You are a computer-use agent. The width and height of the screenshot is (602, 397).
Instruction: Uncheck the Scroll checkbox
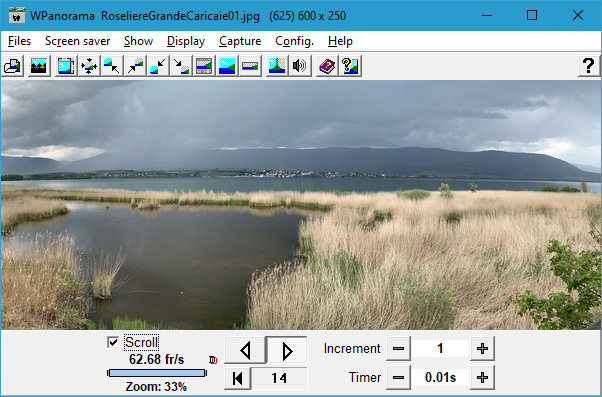[x=113, y=342]
